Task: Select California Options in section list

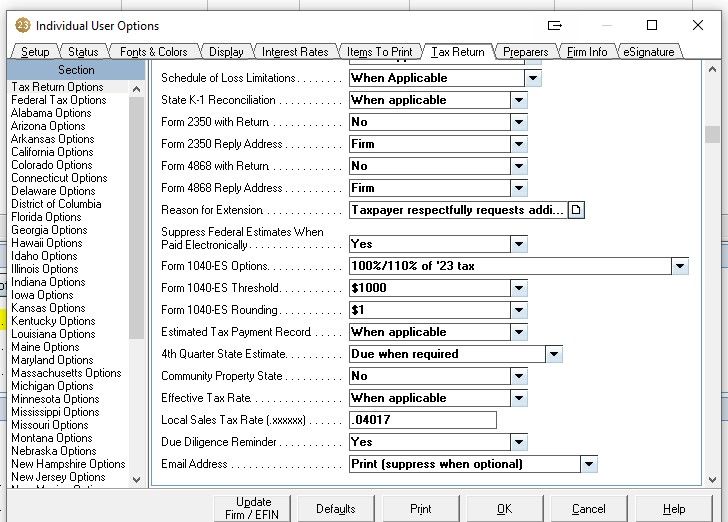Action: 52,152
